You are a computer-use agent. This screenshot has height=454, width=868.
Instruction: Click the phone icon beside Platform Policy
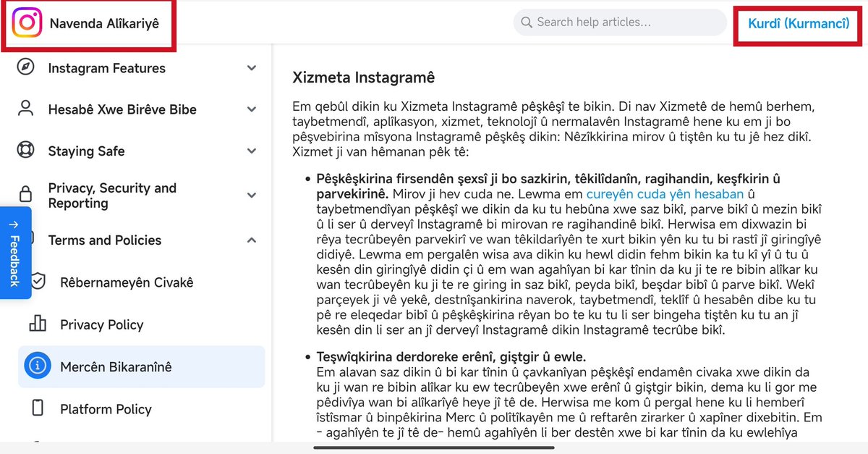tap(38, 409)
